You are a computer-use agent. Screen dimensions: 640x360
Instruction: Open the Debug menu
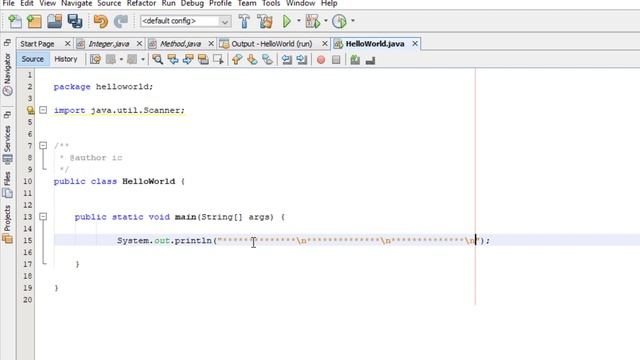[192, 3]
